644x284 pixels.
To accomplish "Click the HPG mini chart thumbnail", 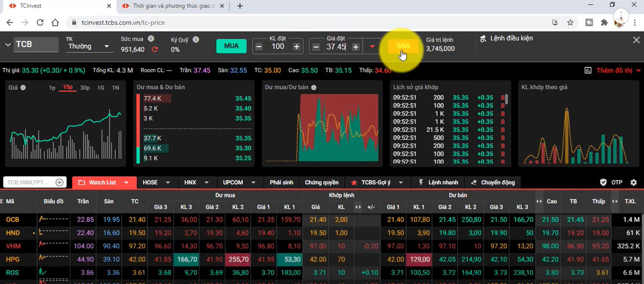I will pyautogui.click(x=53, y=259).
